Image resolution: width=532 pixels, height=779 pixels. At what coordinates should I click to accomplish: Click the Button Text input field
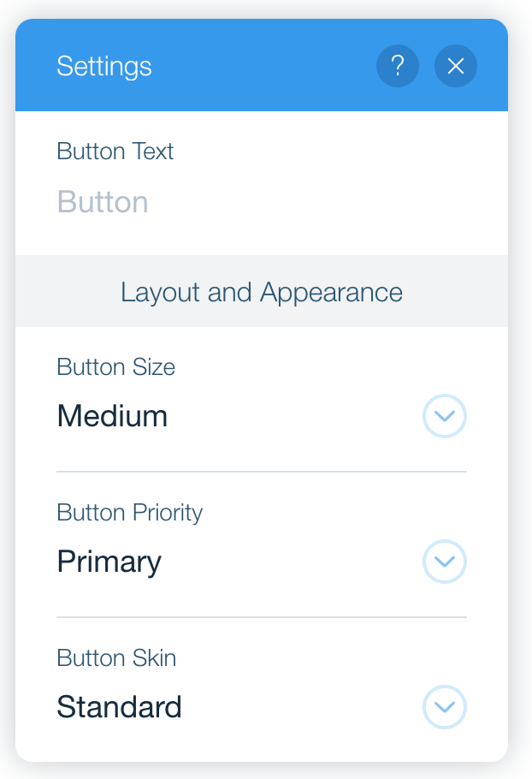pyautogui.click(x=262, y=202)
